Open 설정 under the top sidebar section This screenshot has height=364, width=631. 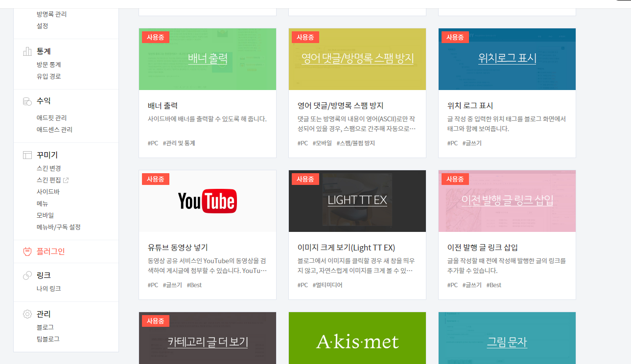(43, 26)
